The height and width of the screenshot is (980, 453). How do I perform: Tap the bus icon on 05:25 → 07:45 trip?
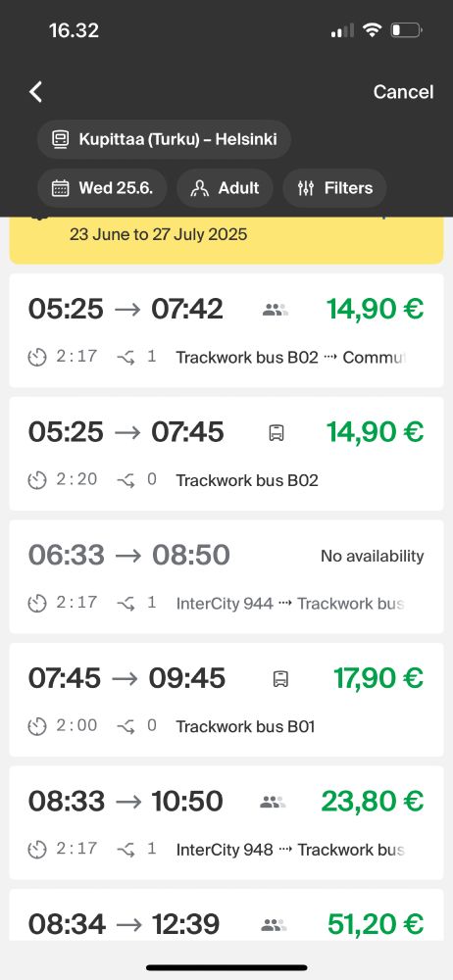277,432
